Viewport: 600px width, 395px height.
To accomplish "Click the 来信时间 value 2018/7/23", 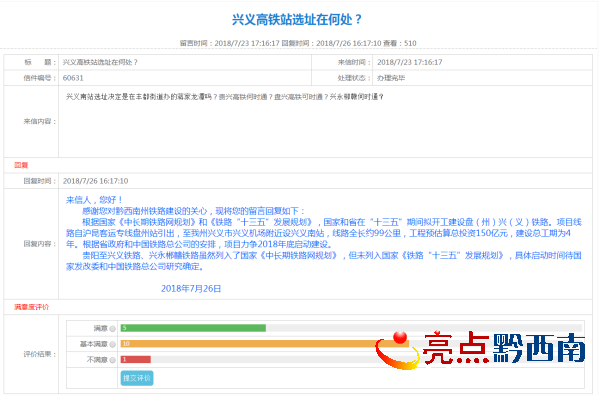I will 409,62.
